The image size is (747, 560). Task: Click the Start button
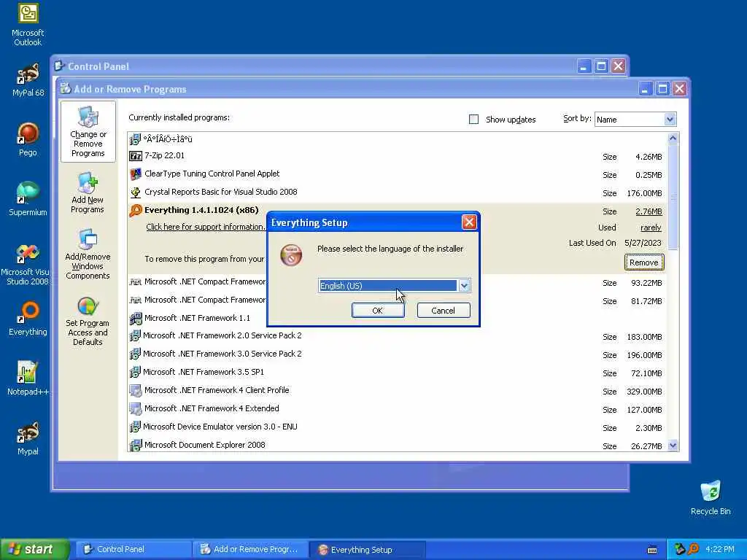pyautogui.click(x=34, y=549)
